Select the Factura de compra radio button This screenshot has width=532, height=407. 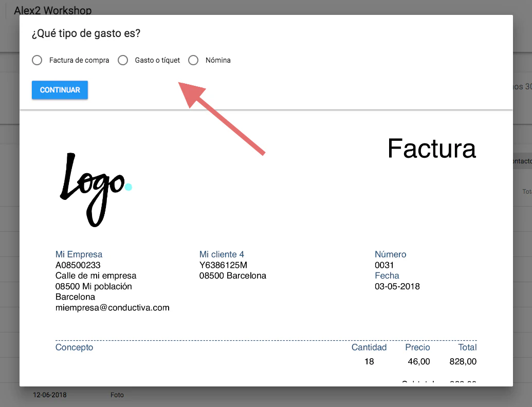click(37, 60)
